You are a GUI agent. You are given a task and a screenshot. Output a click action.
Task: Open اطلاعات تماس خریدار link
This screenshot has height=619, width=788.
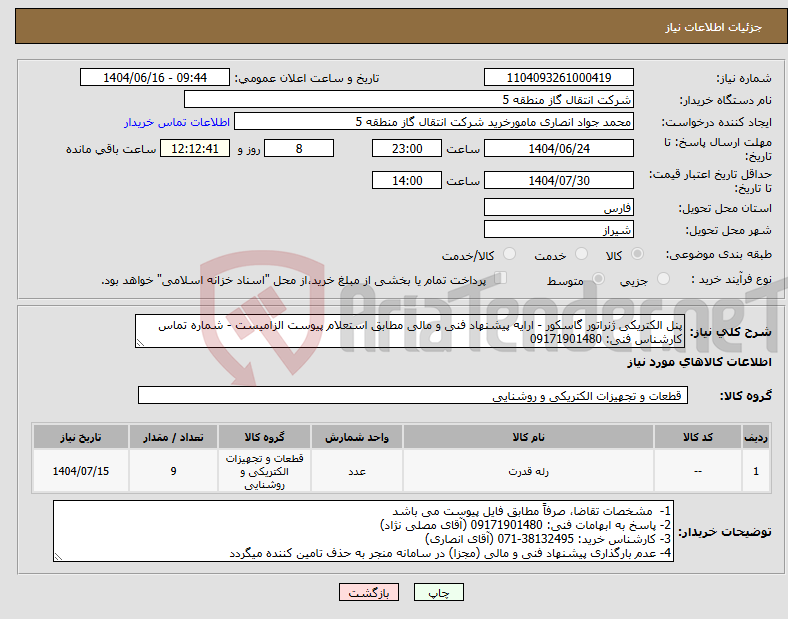pos(177,122)
